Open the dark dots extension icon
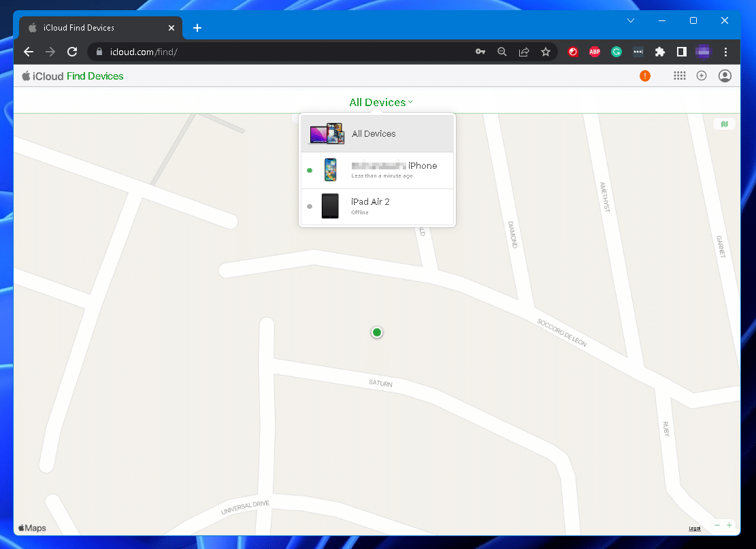The height and width of the screenshot is (549, 756). pyautogui.click(x=638, y=52)
